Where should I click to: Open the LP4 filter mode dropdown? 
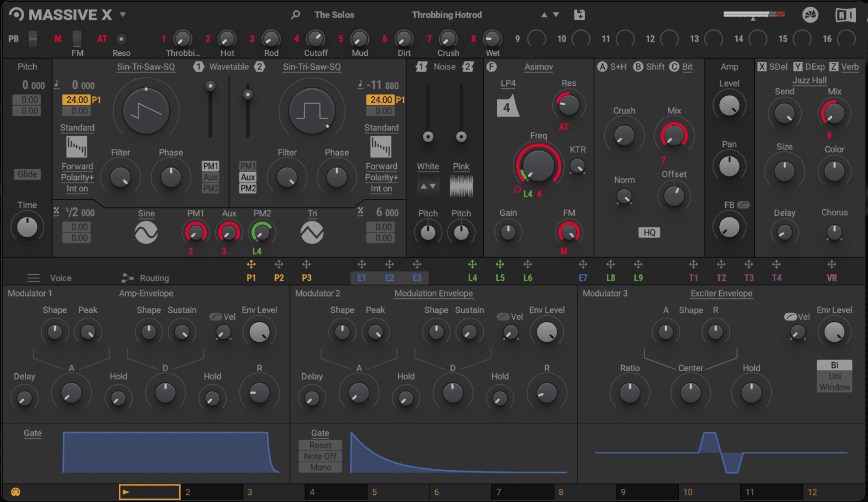pyautogui.click(x=508, y=83)
